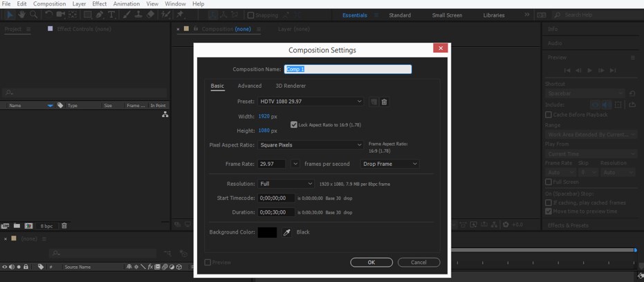This screenshot has width=644, height=282.
Task: Select the Type text tool
Action: [x=111, y=15]
